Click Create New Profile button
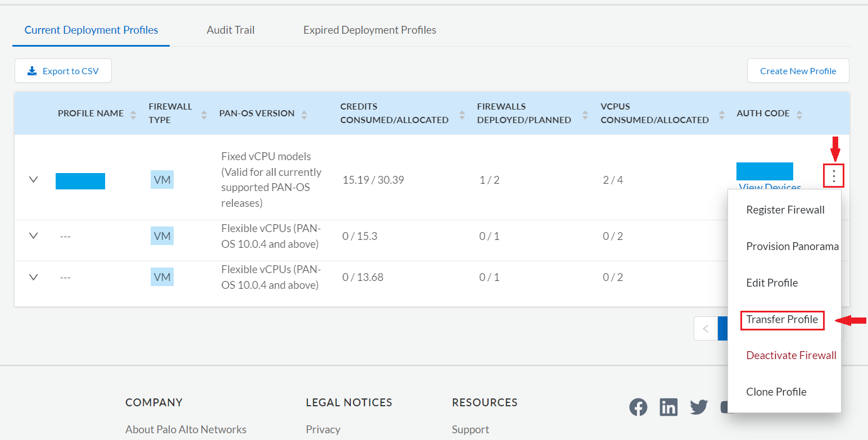868x440 pixels. (798, 71)
